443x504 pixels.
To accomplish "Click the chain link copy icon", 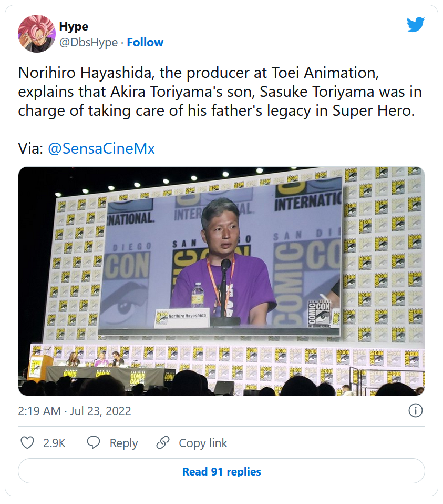I will pyautogui.click(x=163, y=443).
